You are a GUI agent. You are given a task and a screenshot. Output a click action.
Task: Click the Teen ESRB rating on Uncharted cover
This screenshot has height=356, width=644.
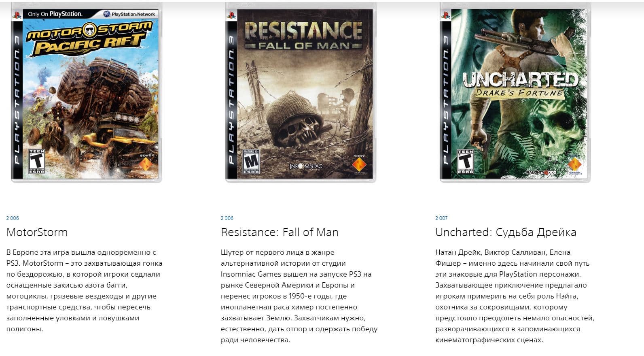point(465,162)
